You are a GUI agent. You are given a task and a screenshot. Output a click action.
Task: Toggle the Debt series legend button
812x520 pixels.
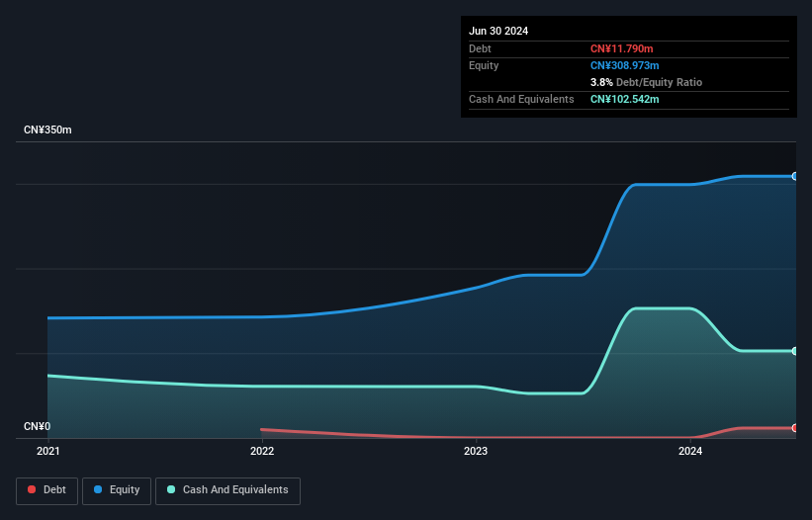tap(46, 490)
